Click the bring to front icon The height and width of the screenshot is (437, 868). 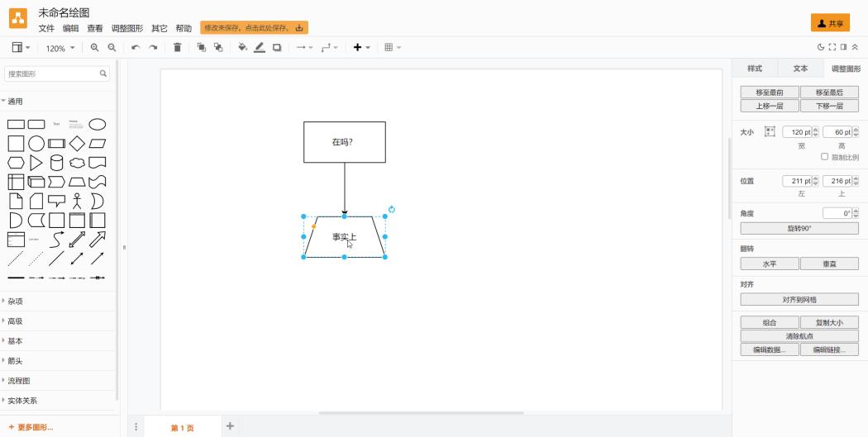pos(201,48)
